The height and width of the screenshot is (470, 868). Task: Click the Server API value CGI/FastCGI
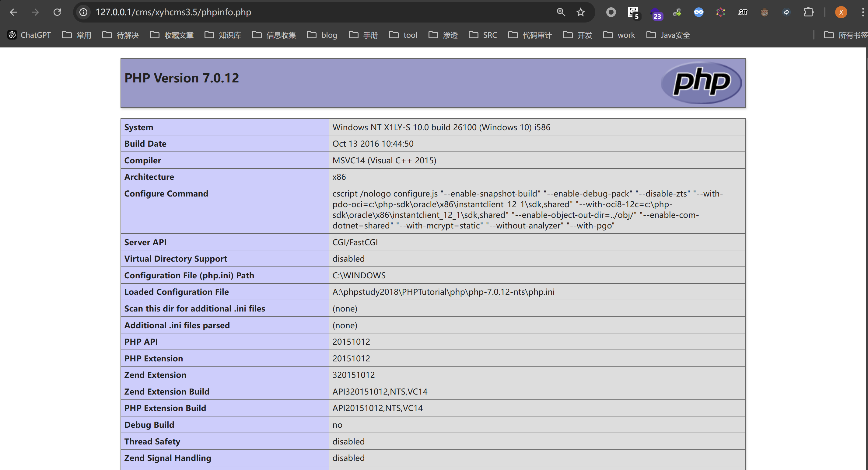pyautogui.click(x=355, y=242)
